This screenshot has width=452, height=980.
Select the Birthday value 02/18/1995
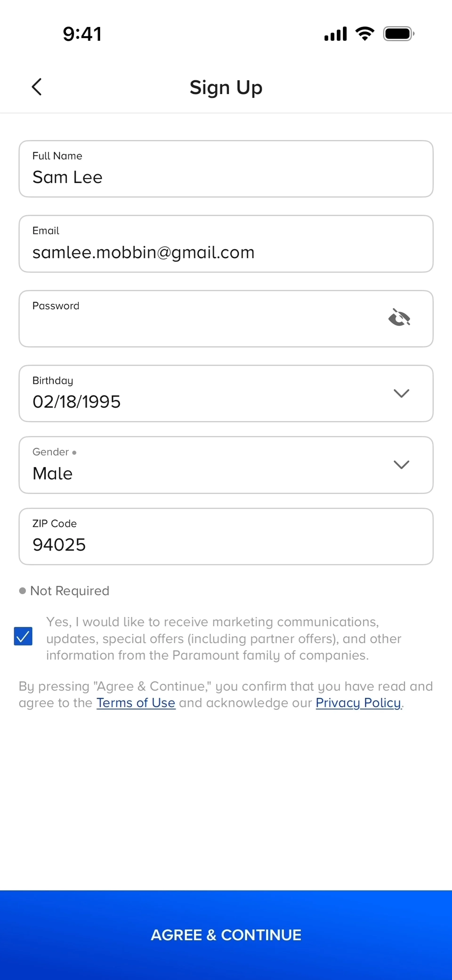click(x=77, y=402)
